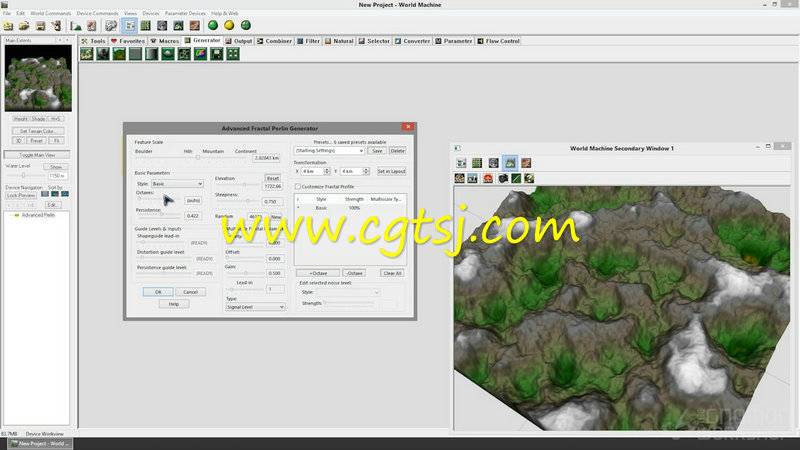800x450 pixels.
Task: Enable Customize Fractal Profile checkbox
Action: [298, 187]
